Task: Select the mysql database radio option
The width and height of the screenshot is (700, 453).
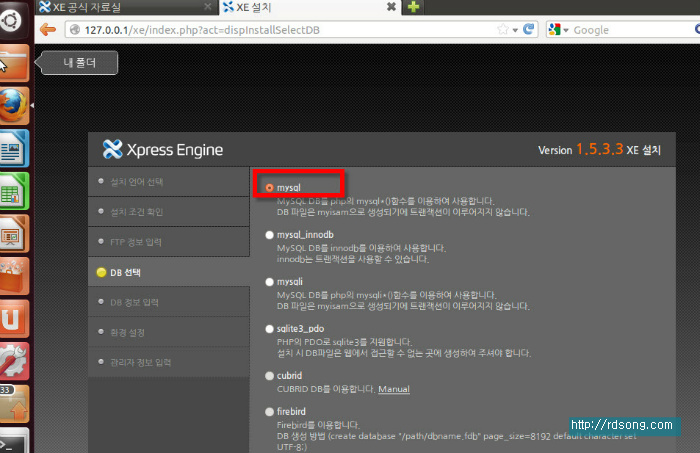Action: [269, 188]
